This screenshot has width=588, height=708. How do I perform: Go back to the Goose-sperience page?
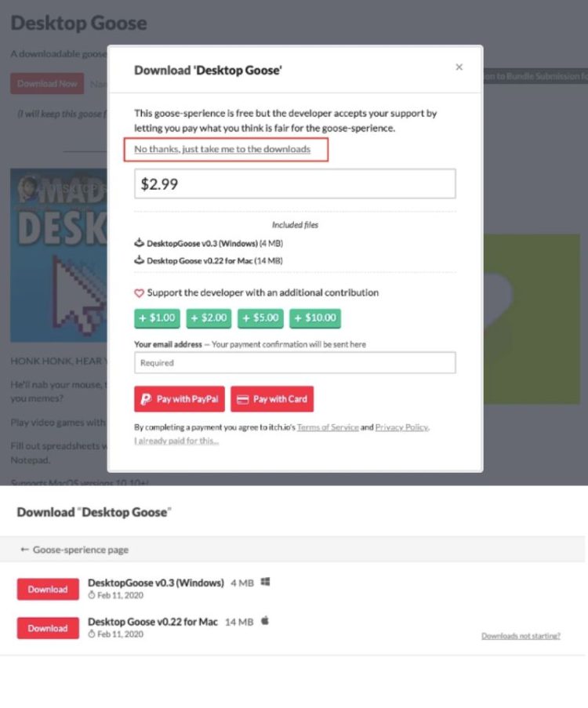(74, 550)
